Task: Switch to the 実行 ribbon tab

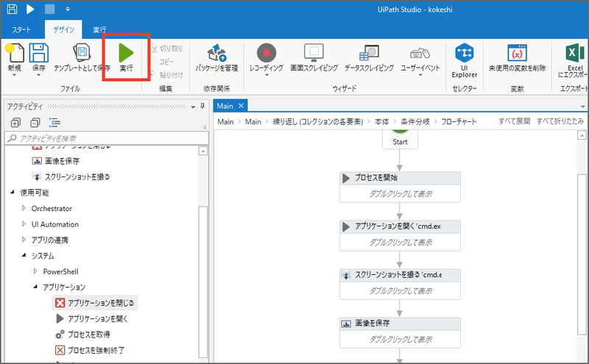Action: [x=99, y=29]
